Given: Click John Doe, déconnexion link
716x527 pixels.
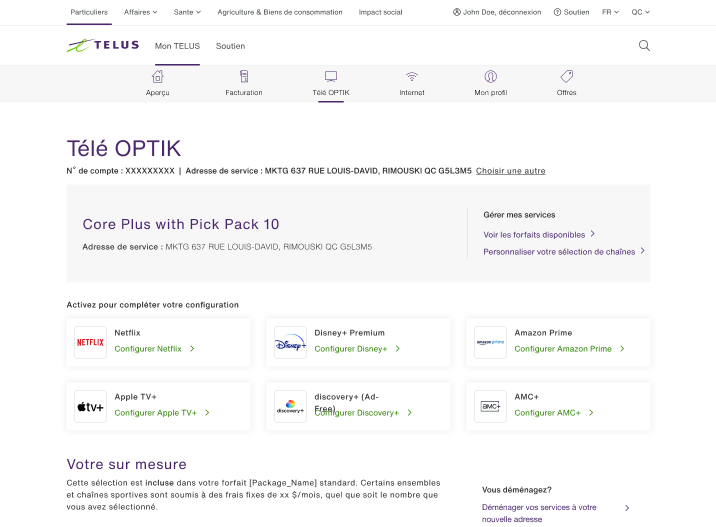Looking at the screenshot, I should (x=502, y=12).
